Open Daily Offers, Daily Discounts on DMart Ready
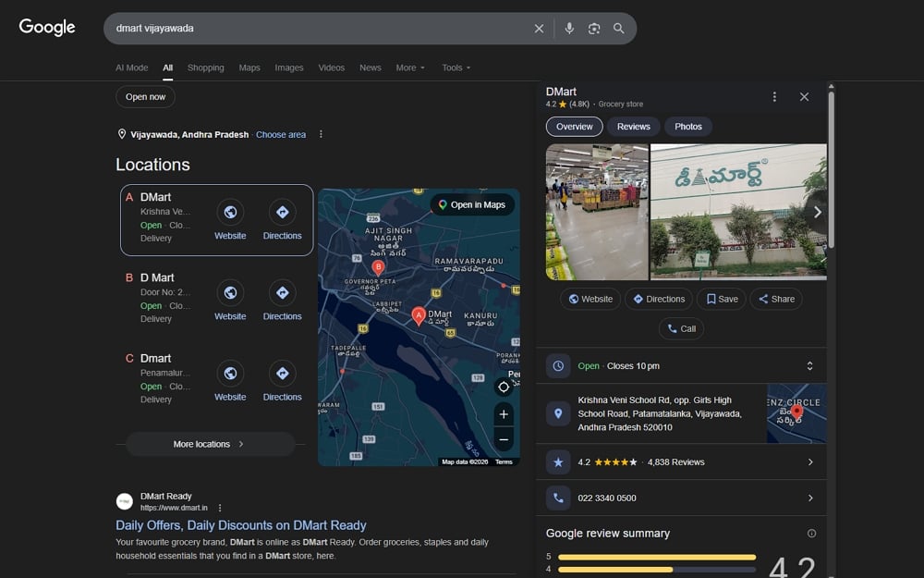 point(241,525)
